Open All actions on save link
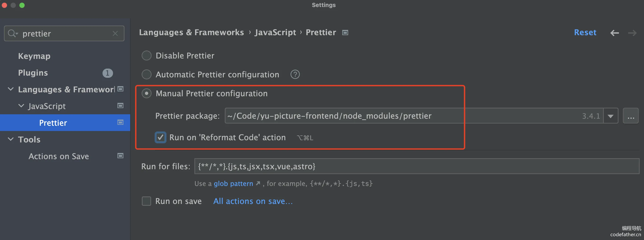Screen dimensions: 644x240 (x=253, y=201)
